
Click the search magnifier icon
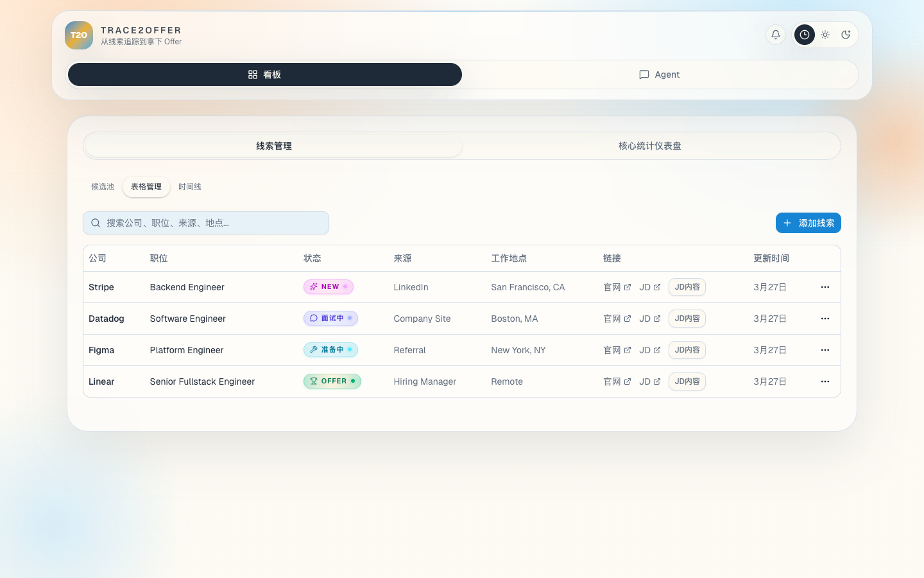pos(96,223)
